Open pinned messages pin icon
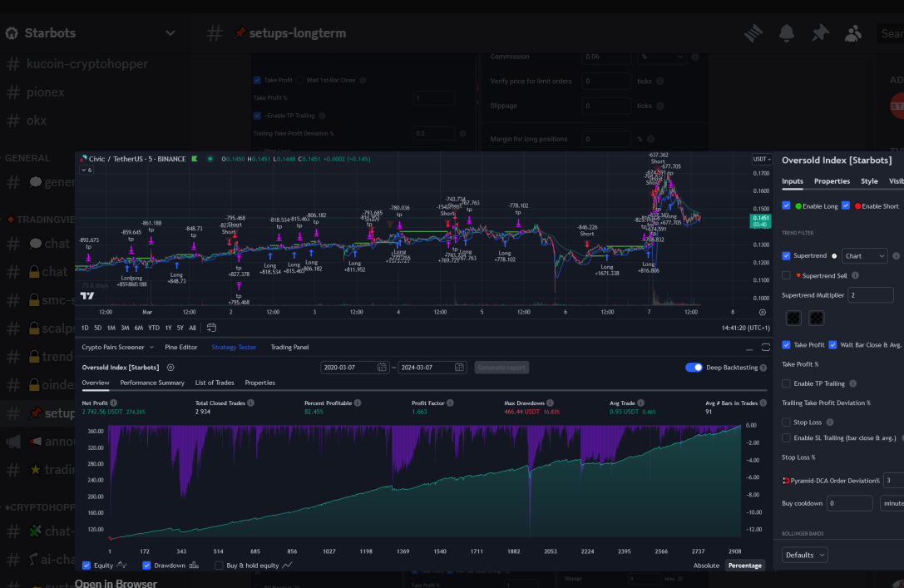904x588 pixels. (820, 33)
